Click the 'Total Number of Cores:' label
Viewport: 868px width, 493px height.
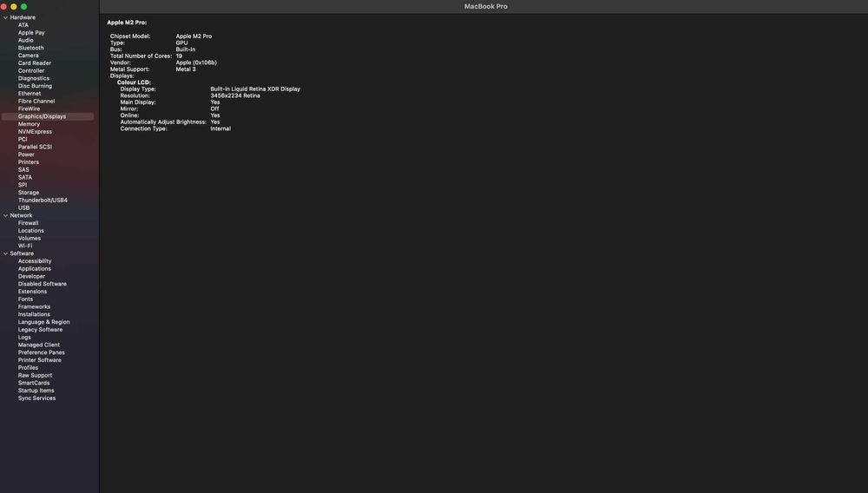click(141, 56)
